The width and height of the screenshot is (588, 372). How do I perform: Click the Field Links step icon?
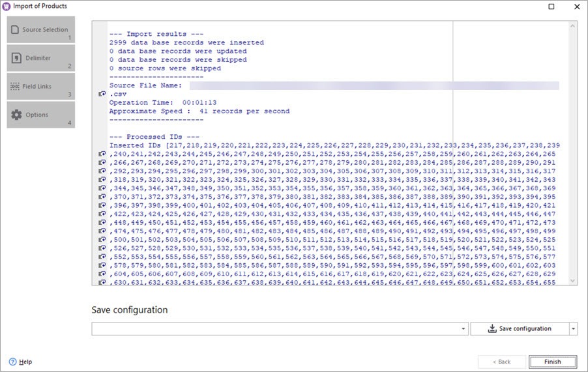[x=16, y=87]
